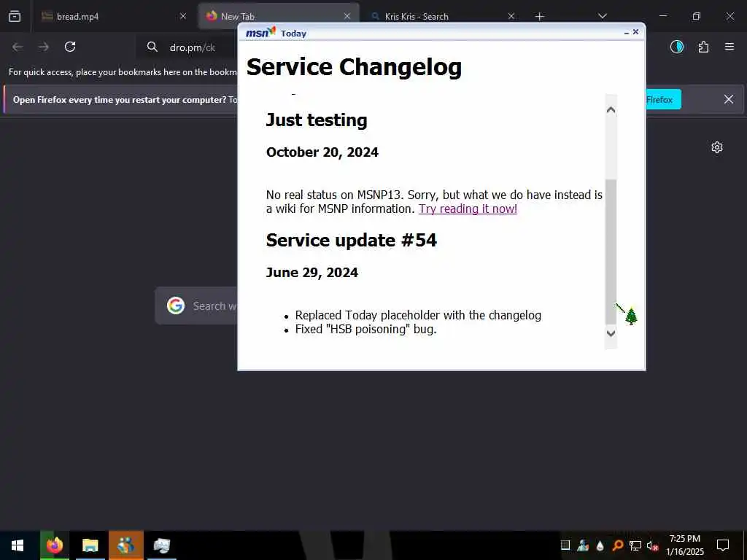Image resolution: width=747 pixels, height=560 pixels.
Task: Click the Messenger buddy system tray icon
Action: [x=583, y=545]
